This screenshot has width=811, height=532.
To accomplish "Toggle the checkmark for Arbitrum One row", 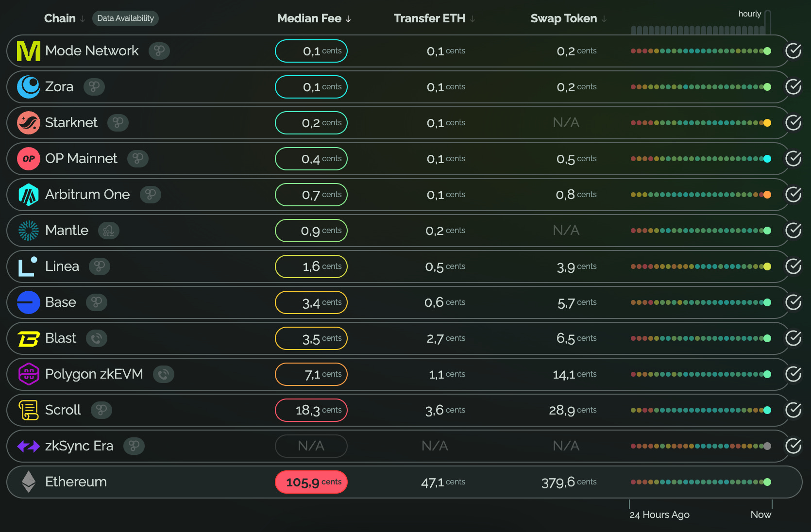I will tap(794, 194).
